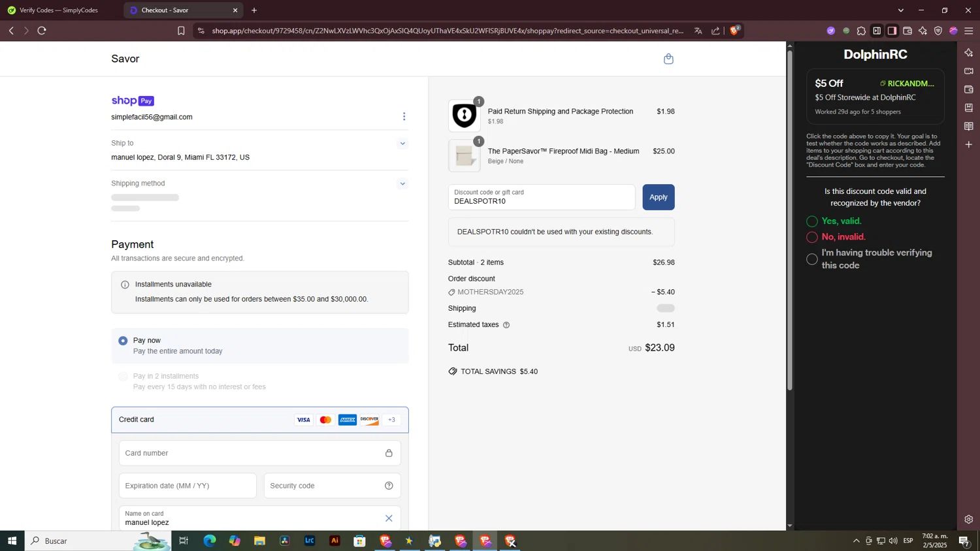
Task: Expand the Shipping method section
Action: [402, 184]
